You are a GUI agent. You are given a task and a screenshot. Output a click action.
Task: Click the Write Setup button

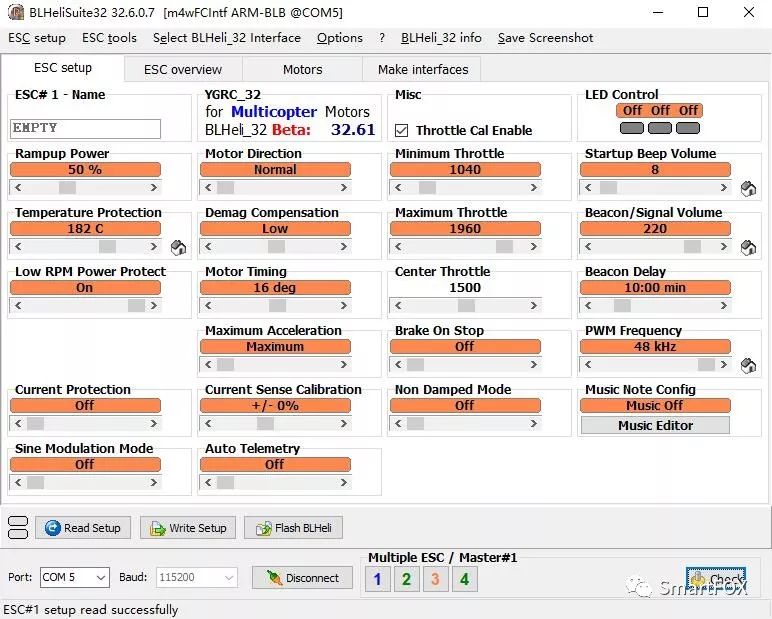pyautogui.click(x=188, y=528)
